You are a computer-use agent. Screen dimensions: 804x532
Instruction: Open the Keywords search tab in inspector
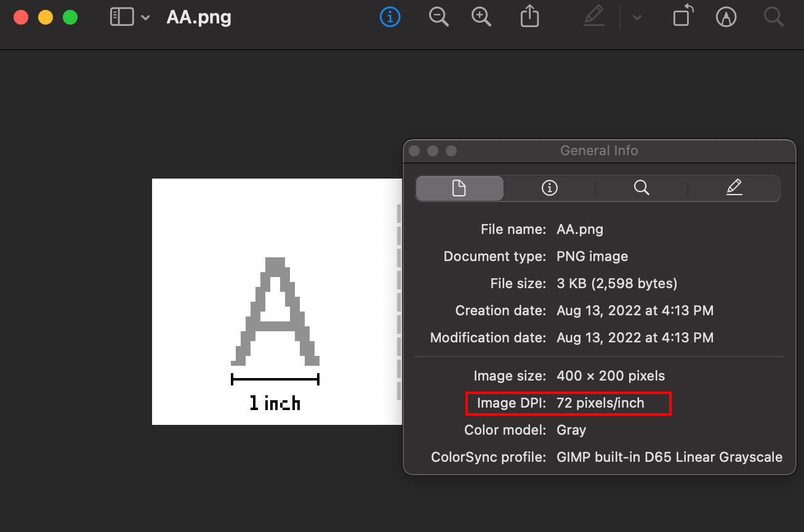tap(641, 188)
